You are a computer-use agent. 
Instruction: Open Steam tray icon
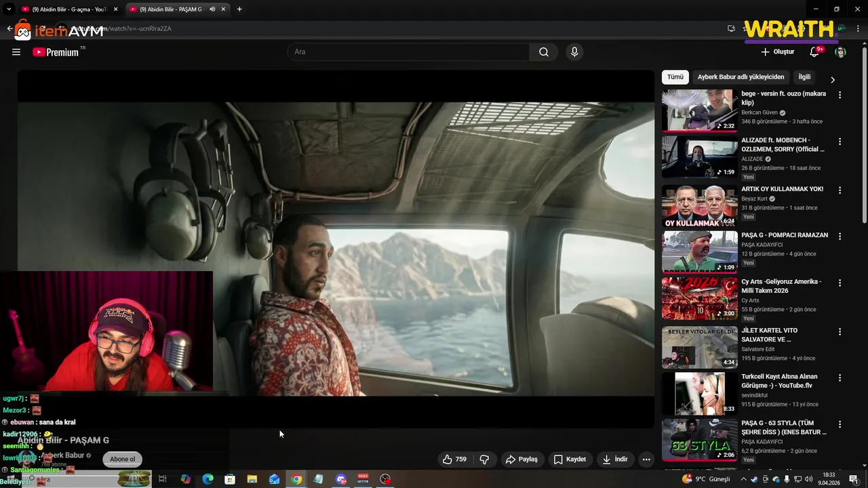tap(755, 479)
